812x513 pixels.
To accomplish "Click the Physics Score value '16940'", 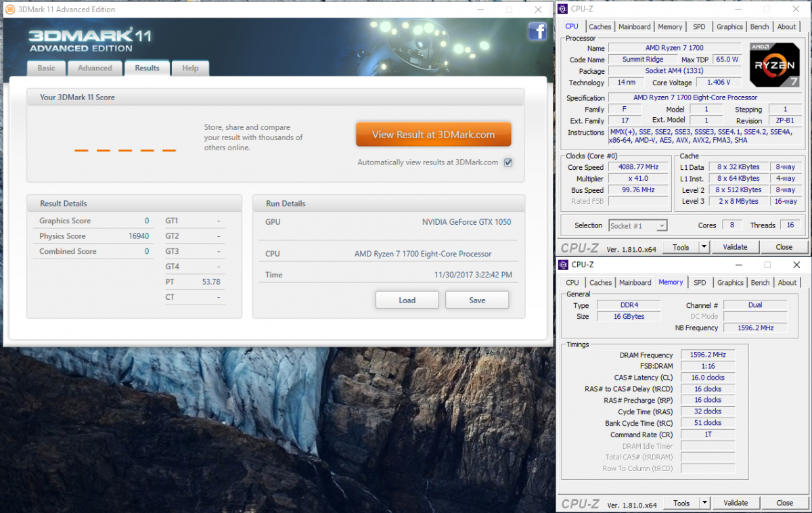I will coord(137,236).
